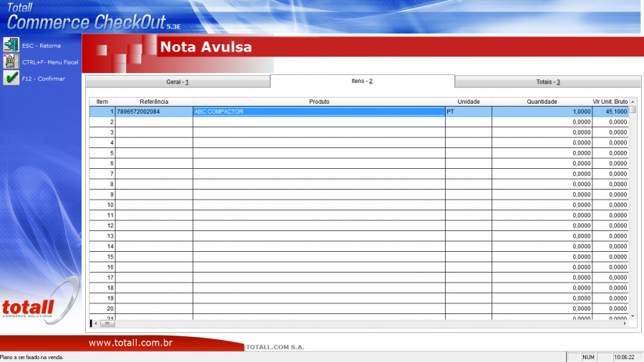Click the Nota Avulsa title
Image resolution: width=644 pixels, height=362 pixels.
coord(206,47)
